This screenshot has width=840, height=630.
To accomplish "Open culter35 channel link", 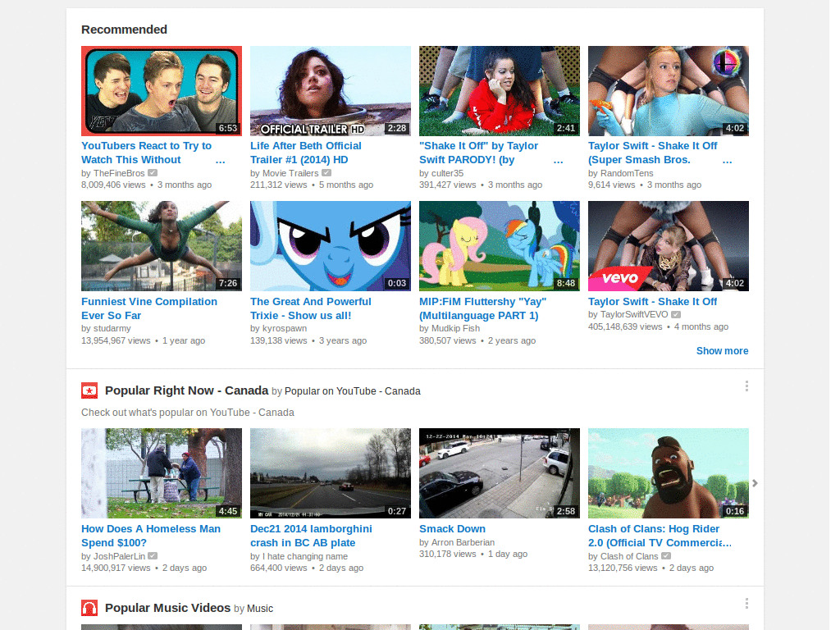I will [447, 173].
